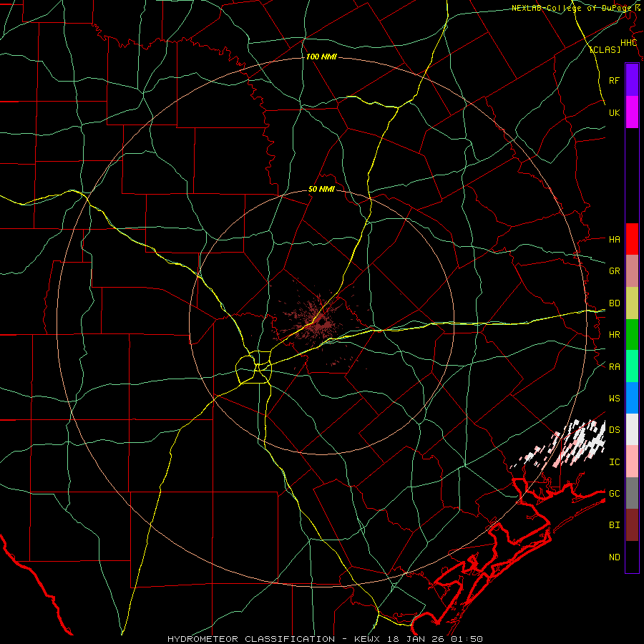Click the HA legend label
This screenshot has height=644, width=644.
[614, 239]
